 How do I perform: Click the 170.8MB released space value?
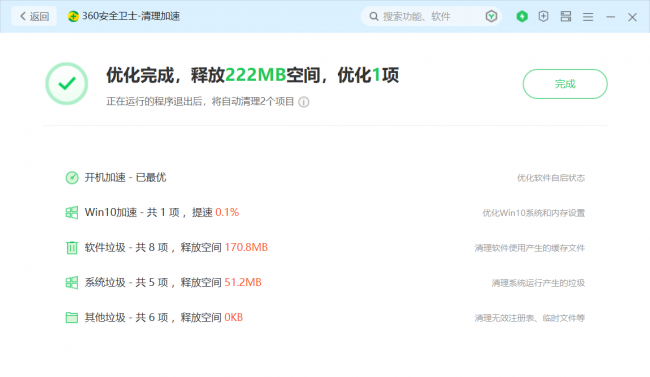(x=246, y=248)
